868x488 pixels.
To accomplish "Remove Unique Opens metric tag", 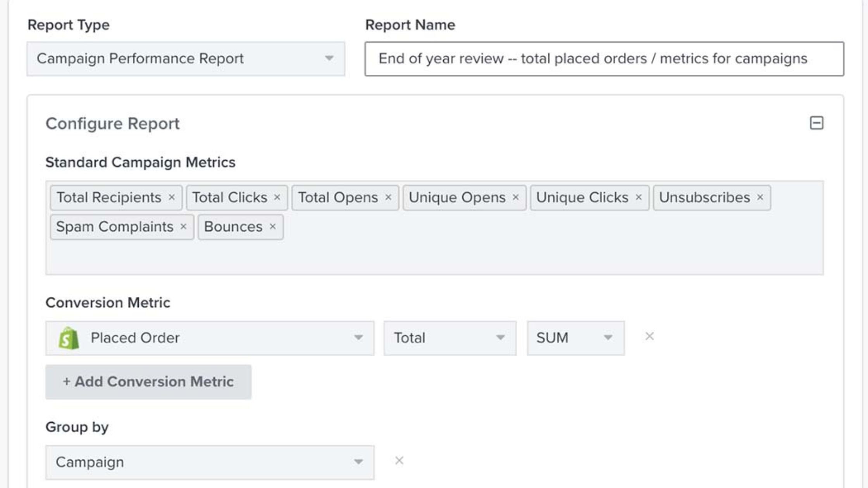I will coord(516,198).
